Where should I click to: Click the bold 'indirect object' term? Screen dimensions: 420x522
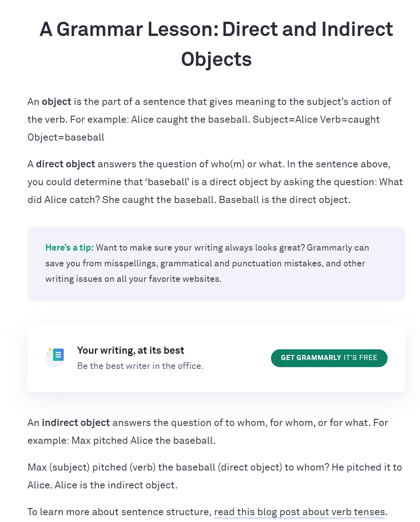[x=76, y=423]
